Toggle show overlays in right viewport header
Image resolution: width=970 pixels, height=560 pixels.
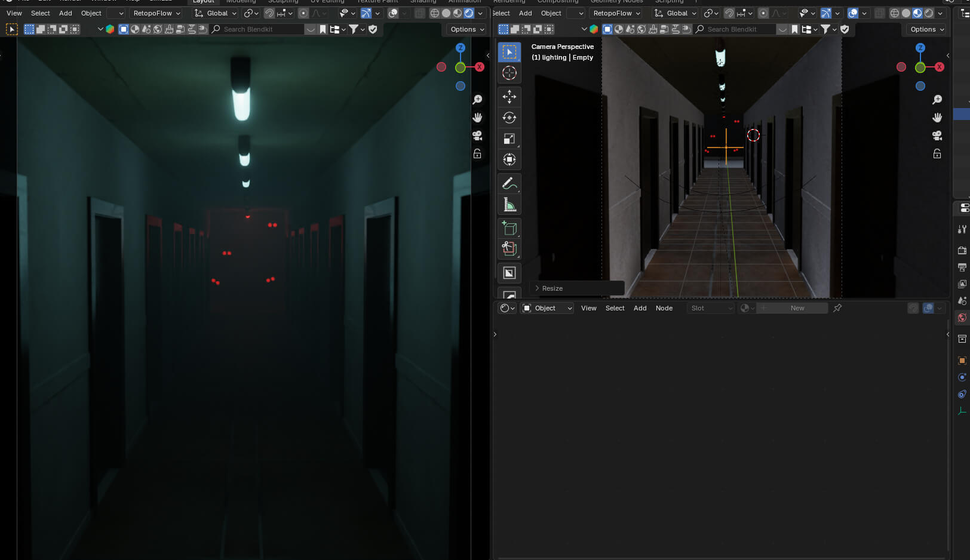point(853,13)
